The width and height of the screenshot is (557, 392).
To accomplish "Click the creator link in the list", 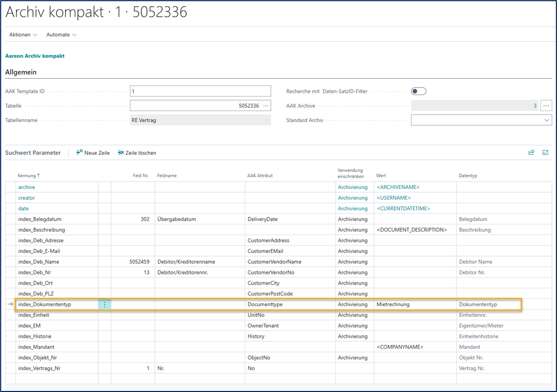I will [x=27, y=198].
